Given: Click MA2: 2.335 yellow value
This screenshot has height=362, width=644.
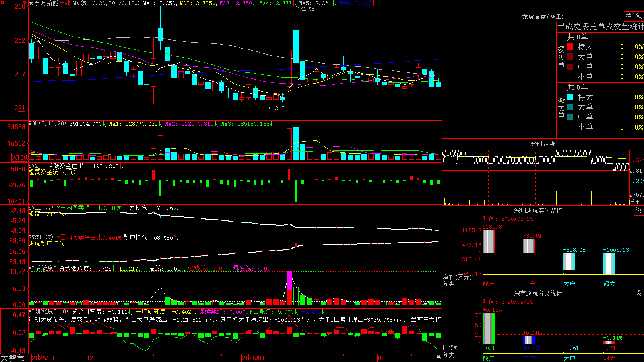Looking at the screenshot, I should [x=196, y=3].
